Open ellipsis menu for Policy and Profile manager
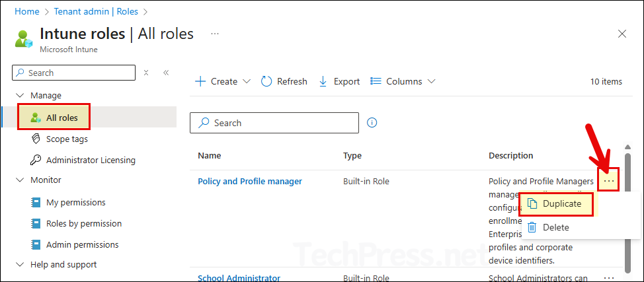Image resolution: width=644 pixels, height=282 pixels. (608, 180)
